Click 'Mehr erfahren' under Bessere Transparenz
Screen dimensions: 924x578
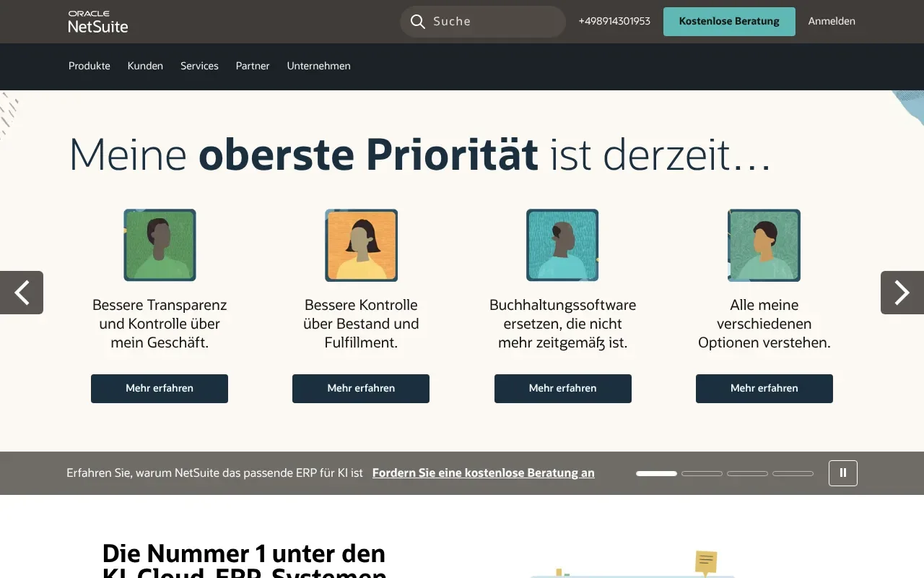pyautogui.click(x=159, y=388)
